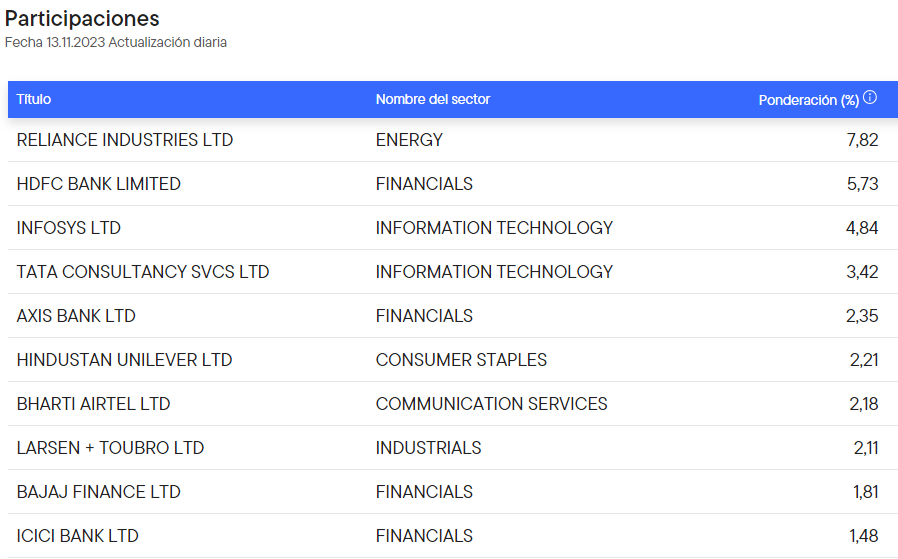Screen dimensions: 898x559
Task: Select the RELIANCE INDUSTRIES LTD row
Action: pyautogui.click(x=125, y=140)
